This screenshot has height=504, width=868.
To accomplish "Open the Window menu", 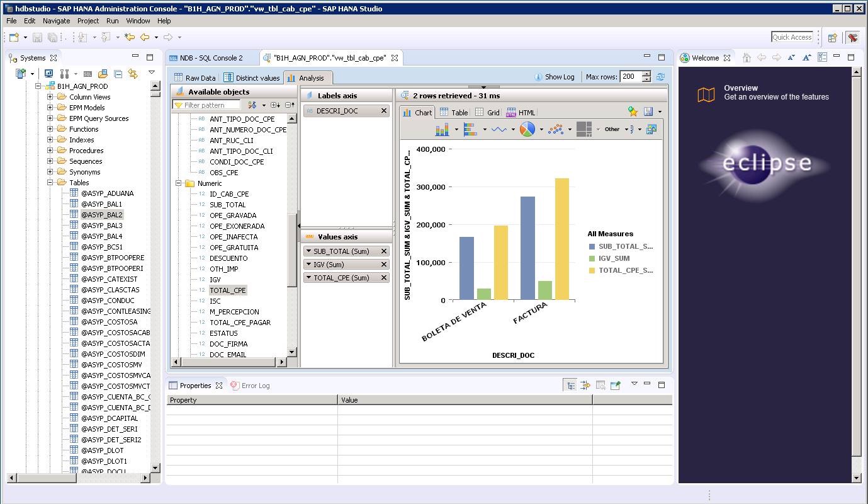I will pos(138,21).
